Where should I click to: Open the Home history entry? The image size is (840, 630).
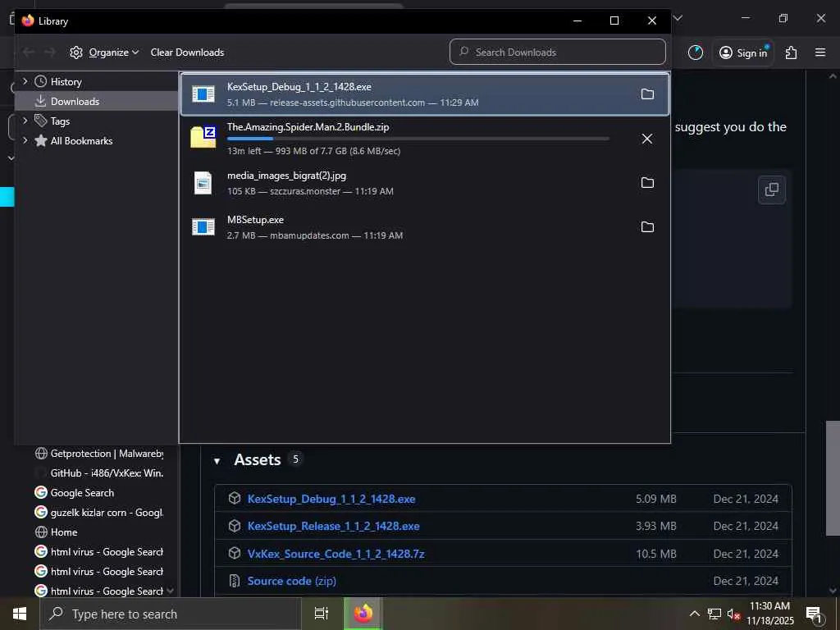point(57,532)
